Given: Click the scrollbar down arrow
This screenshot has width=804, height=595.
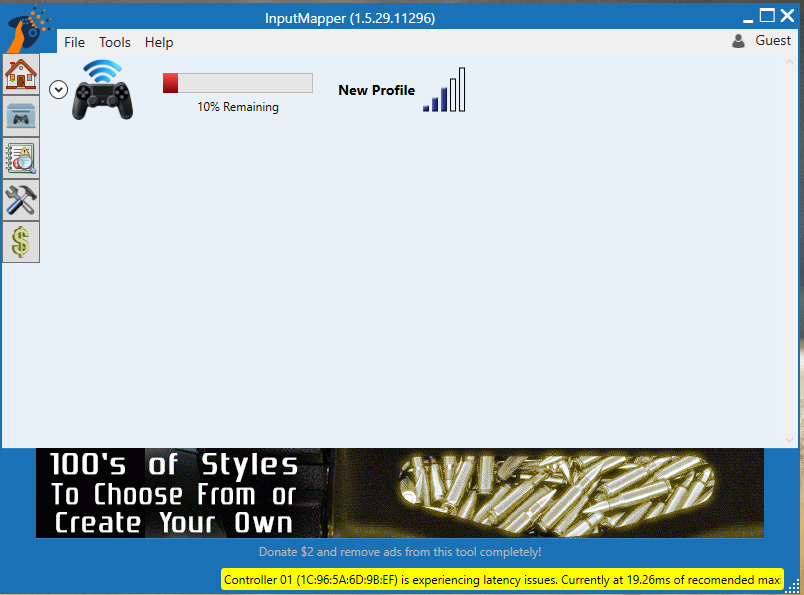Looking at the screenshot, I should (x=789, y=440).
